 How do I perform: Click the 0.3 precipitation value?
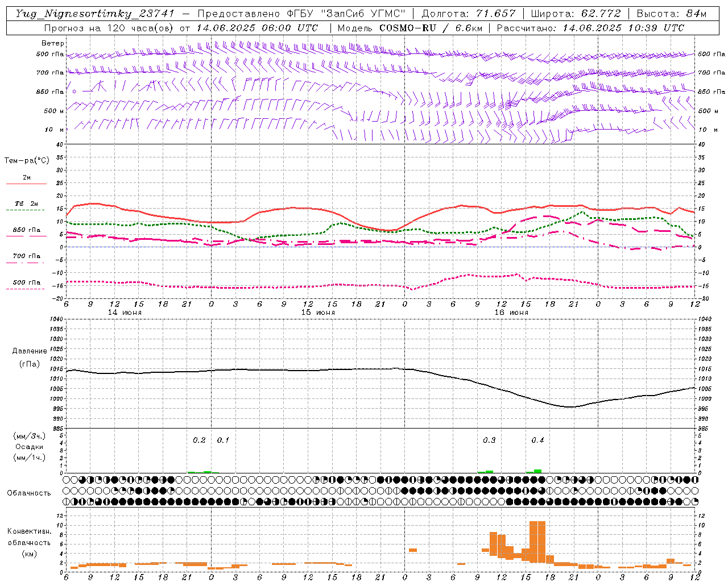point(489,440)
